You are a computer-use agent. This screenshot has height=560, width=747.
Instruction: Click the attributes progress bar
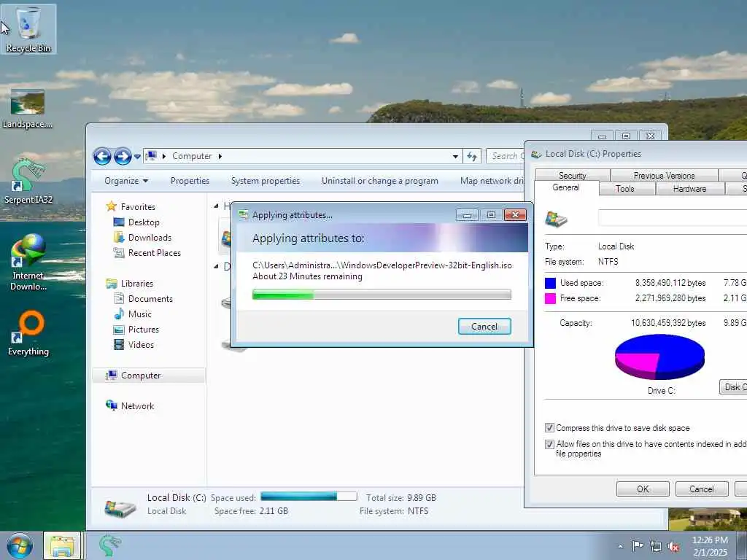pos(382,295)
